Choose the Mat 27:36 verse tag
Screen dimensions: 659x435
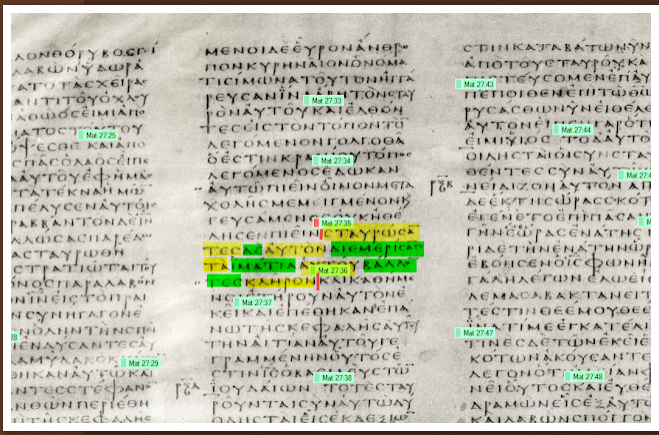point(330,270)
